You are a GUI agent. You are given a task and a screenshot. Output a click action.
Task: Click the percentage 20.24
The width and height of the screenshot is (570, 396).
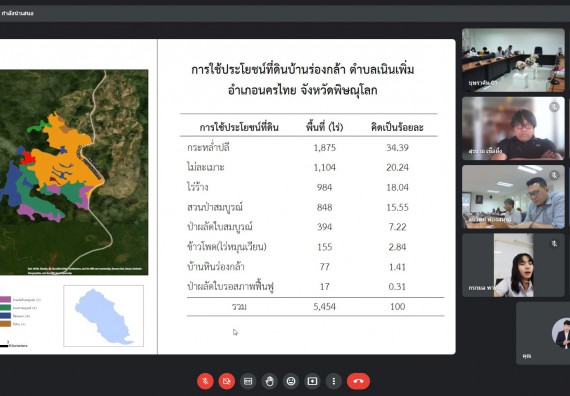click(x=397, y=167)
